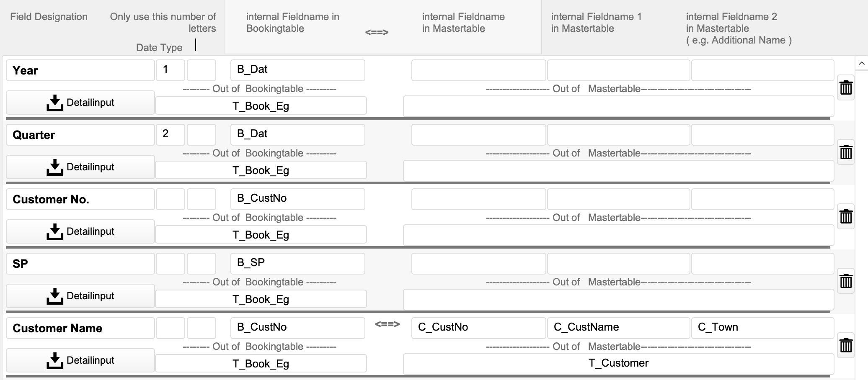Click Detailinput under Customer No.
The image size is (868, 380).
coord(80,232)
